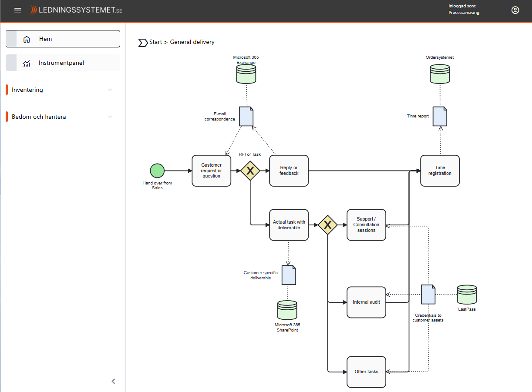Collapse the sidebar using the left chevron
This screenshot has height=392, width=532.
[113, 381]
